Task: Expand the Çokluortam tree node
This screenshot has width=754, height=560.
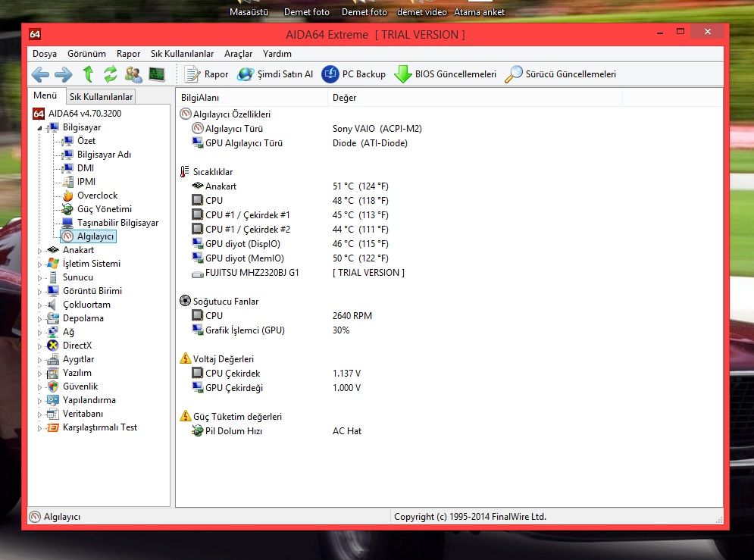Action: point(40,305)
